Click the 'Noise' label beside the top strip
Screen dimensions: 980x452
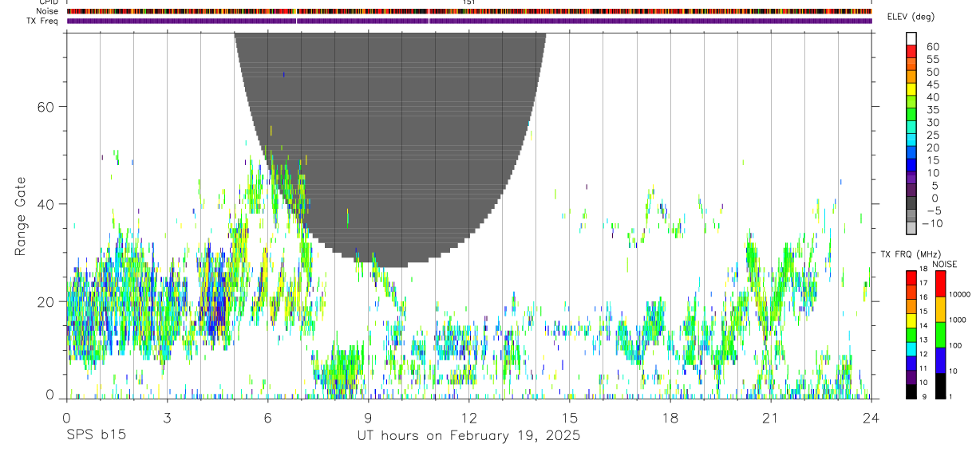point(49,11)
